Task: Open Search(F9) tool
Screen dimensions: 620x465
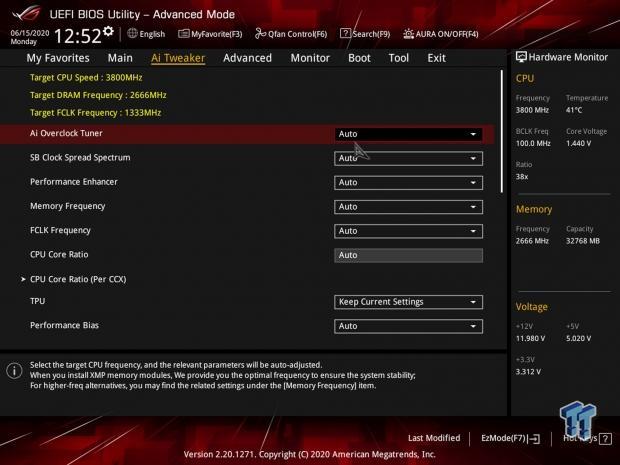Action: click(x=365, y=34)
